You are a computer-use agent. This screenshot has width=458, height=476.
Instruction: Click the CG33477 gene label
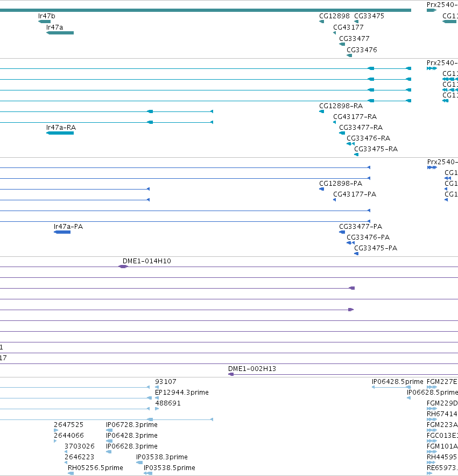[x=354, y=39]
